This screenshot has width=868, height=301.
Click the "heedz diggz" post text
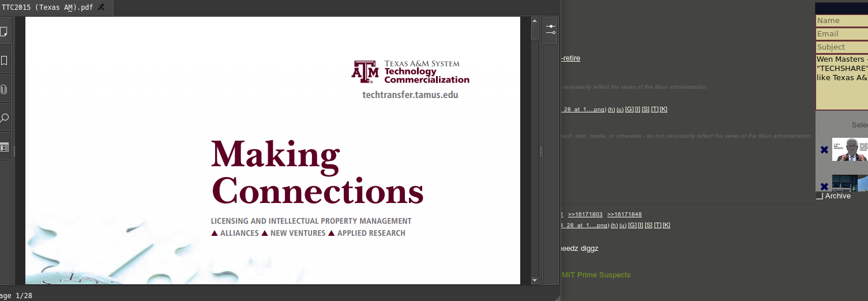coord(580,249)
